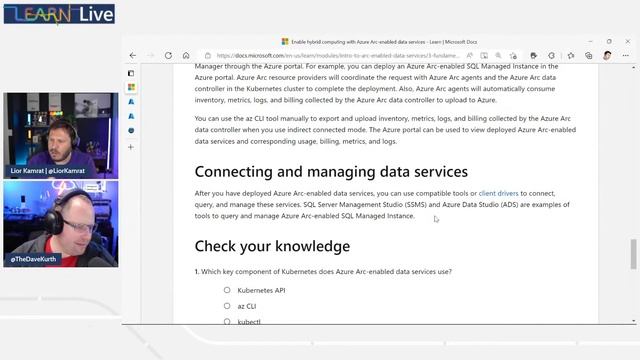
Task: Start Read aloud from address bar
Action: (x=470, y=56)
